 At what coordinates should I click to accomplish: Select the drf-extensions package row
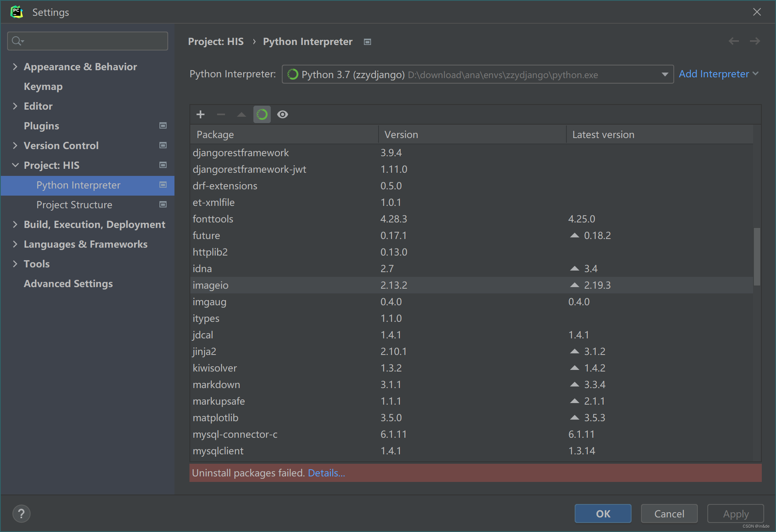pyautogui.click(x=472, y=186)
